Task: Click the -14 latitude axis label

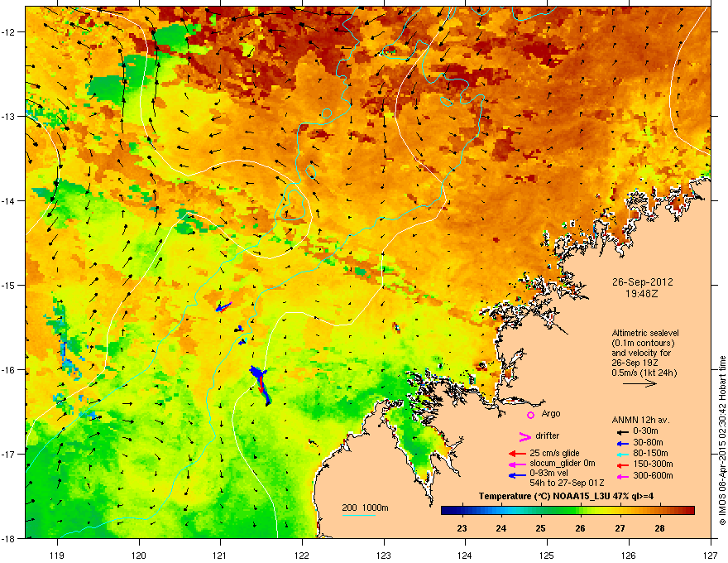Action: [x=8, y=200]
